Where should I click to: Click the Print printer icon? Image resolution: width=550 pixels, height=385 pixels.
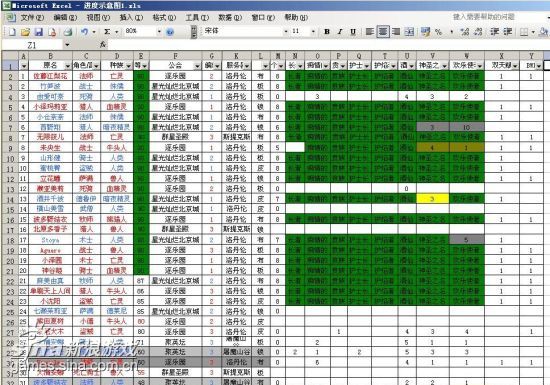pos(68,32)
